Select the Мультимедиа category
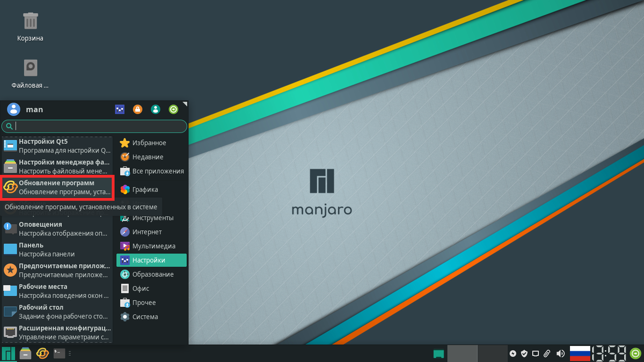 (x=151, y=246)
